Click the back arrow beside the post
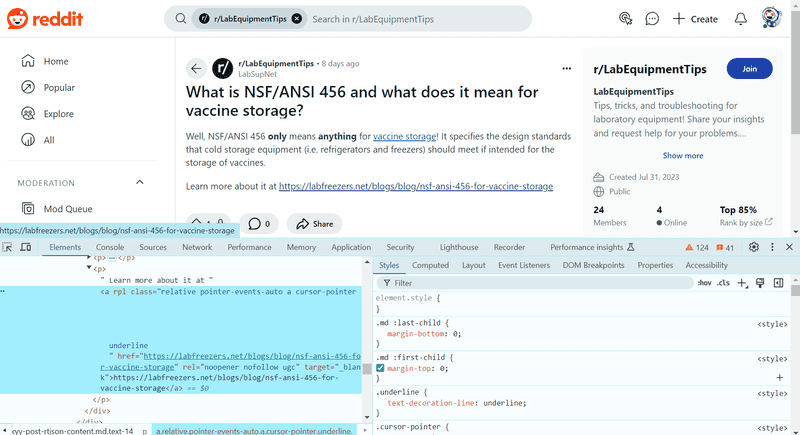 click(x=196, y=68)
